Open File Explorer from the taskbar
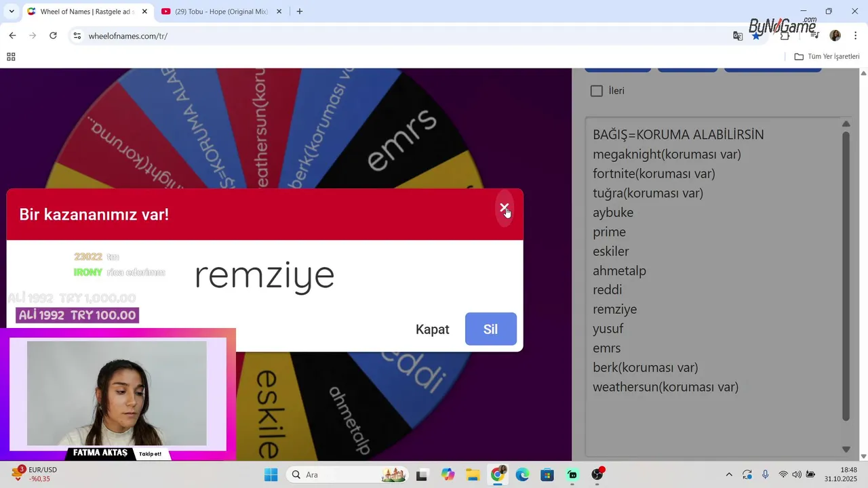The width and height of the screenshot is (868, 488). [473, 474]
